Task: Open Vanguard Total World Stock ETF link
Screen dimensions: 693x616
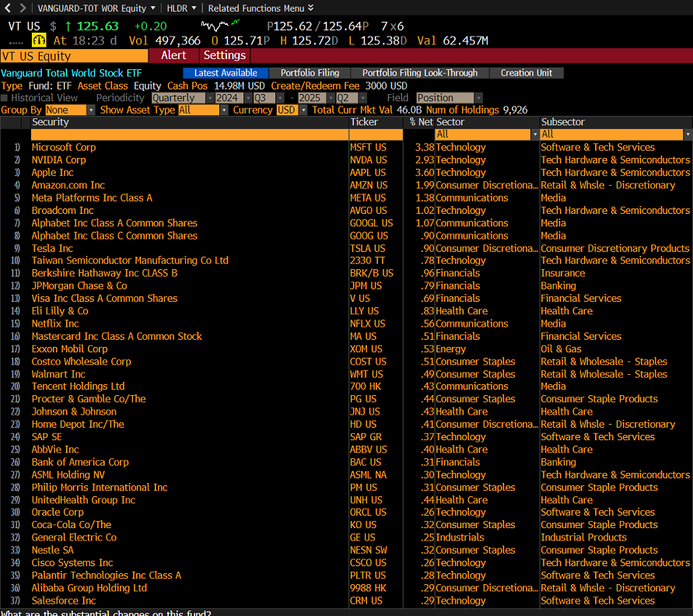Action: (x=71, y=73)
